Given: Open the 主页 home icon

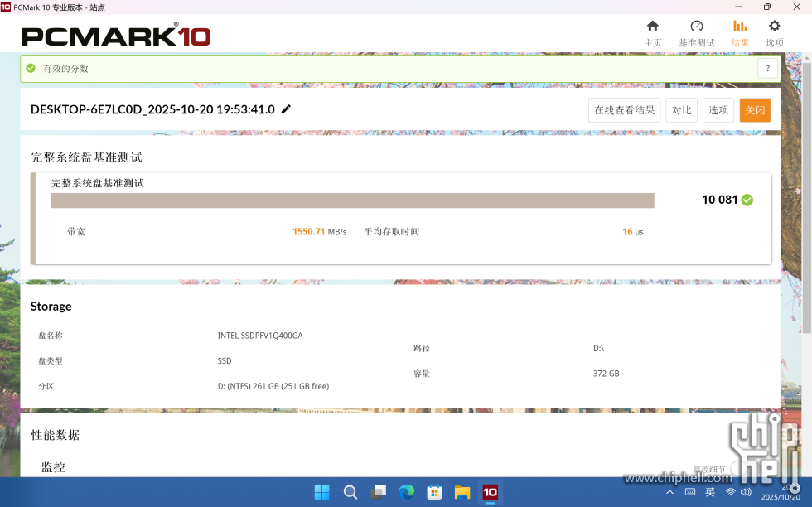Looking at the screenshot, I should point(653,31).
